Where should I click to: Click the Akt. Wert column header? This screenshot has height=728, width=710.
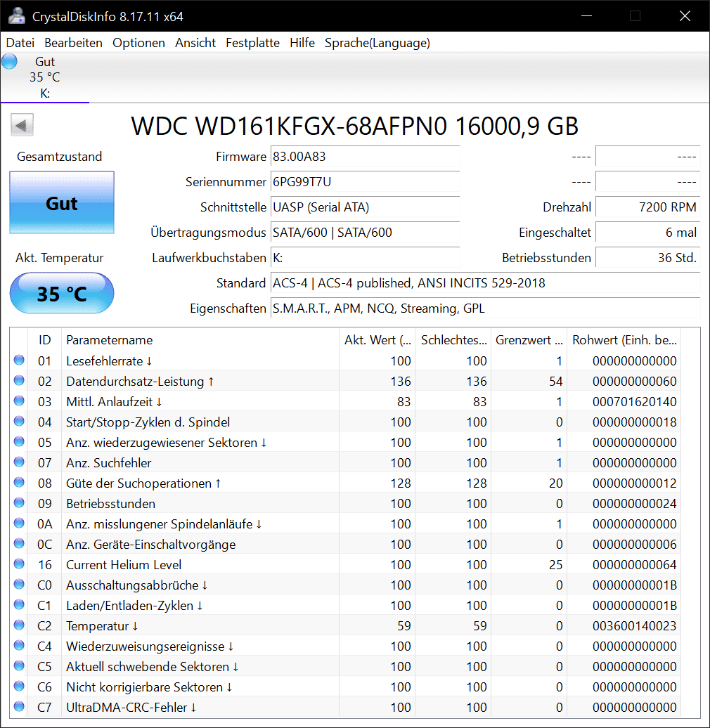(377, 340)
